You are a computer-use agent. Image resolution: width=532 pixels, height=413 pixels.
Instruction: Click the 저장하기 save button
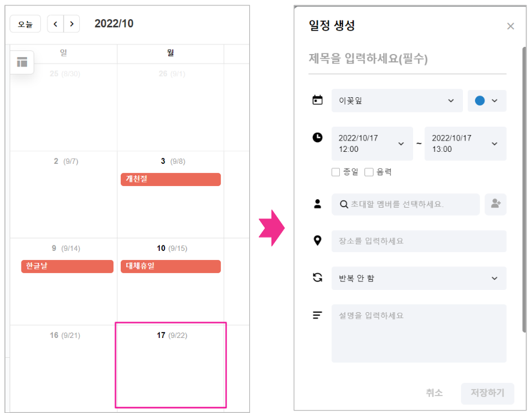487,393
